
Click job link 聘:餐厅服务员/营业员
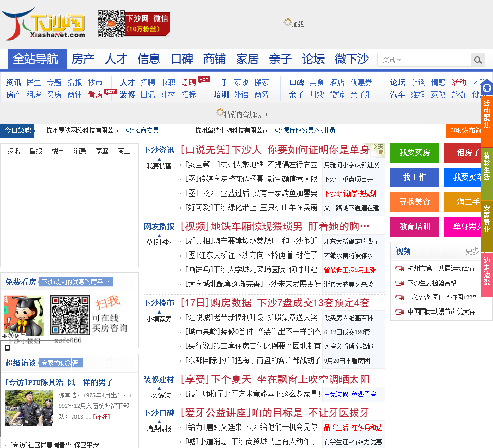(x=305, y=131)
